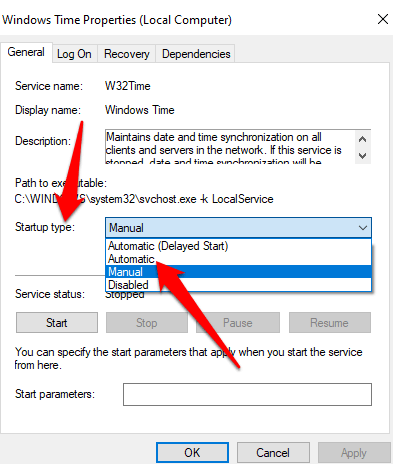The width and height of the screenshot is (395, 464).
Task: Focus the Start parameters text field
Action: tap(247, 394)
